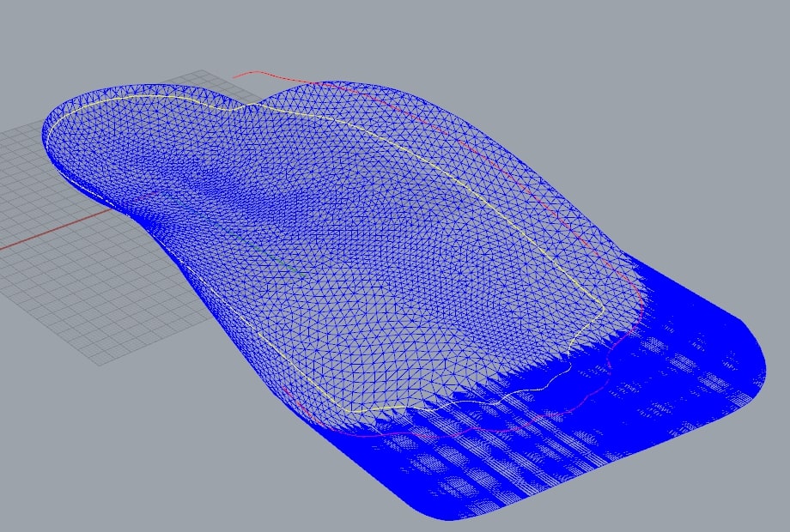Select the dense flat blue base plate

601,429
